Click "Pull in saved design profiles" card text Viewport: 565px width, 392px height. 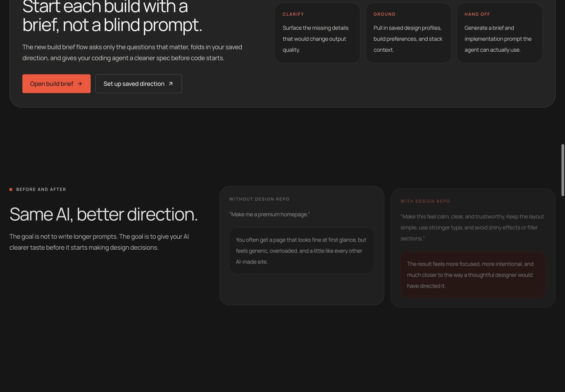(x=408, y=39)
